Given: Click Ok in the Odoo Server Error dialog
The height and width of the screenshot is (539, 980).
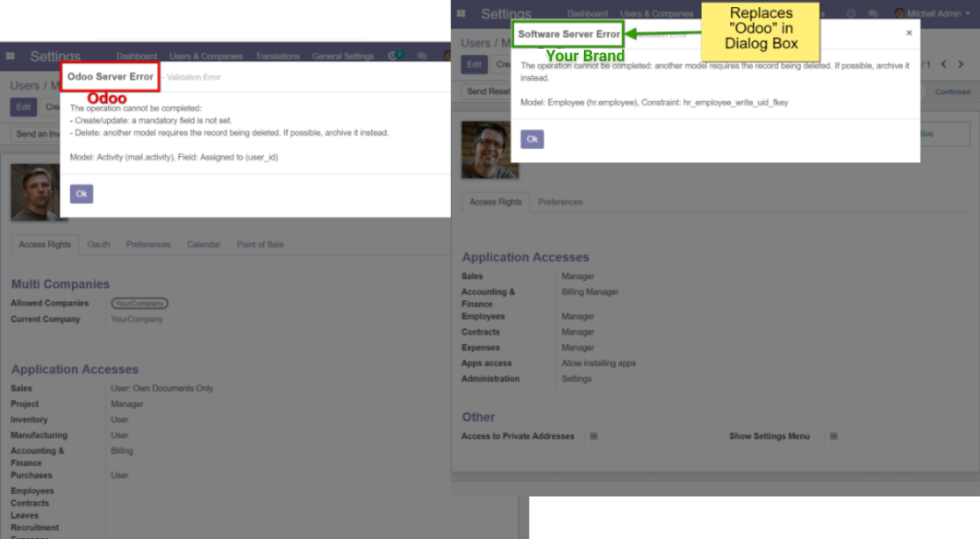Looking at the screenshot, I should [82, 194].
